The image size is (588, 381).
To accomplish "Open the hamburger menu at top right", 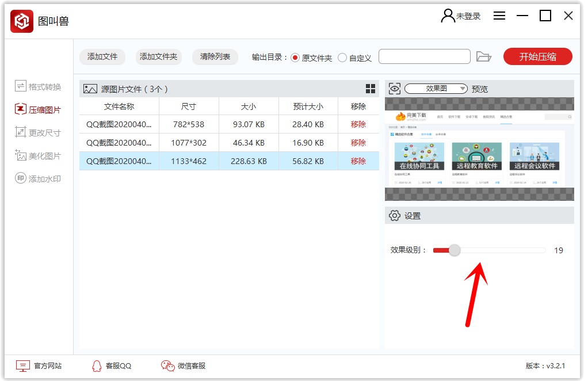I will (x=499, y=16).
